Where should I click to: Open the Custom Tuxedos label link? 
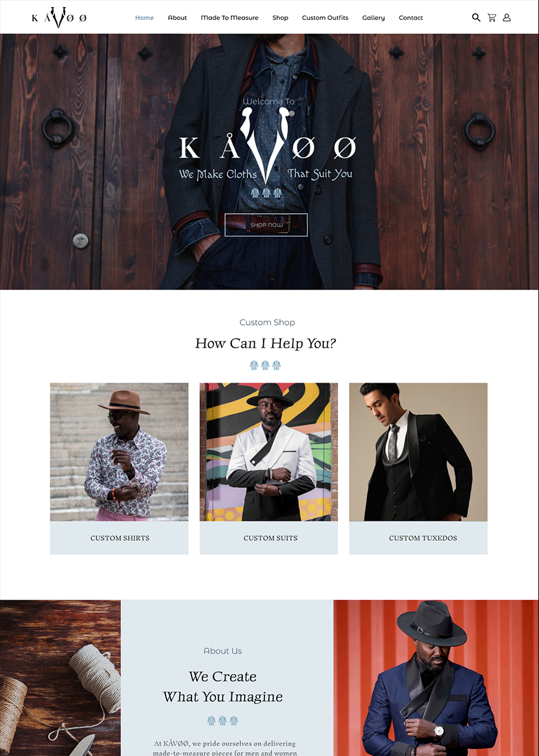pyautogui.click(x=423, y=538)
